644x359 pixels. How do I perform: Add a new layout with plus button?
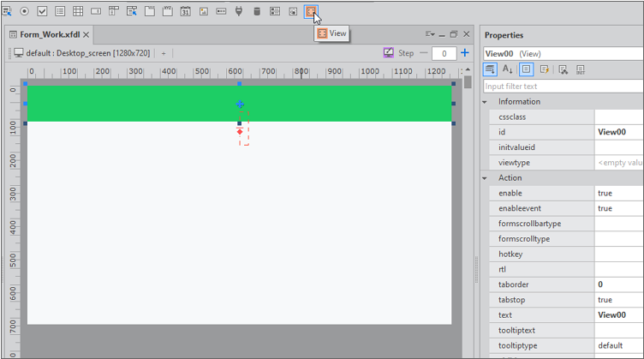[164, 53]
